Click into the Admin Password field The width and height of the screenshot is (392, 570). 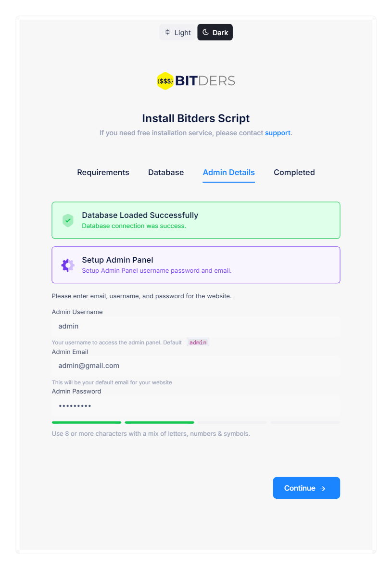(x=196, y=405)
